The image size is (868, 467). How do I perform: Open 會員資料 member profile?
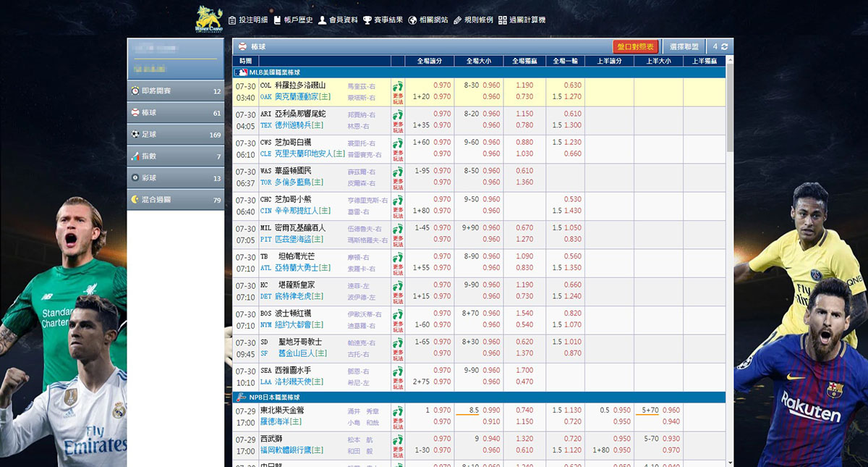click(x=338, y=20)
